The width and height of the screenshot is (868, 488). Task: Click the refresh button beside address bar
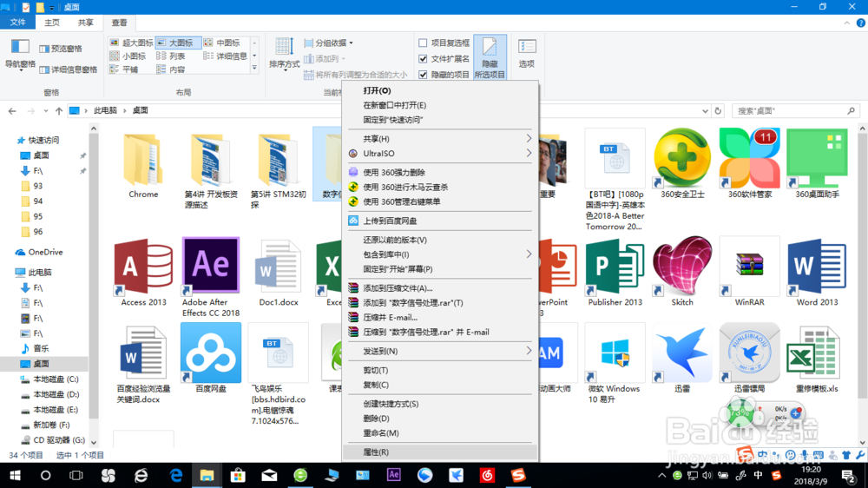pos(718,111)
